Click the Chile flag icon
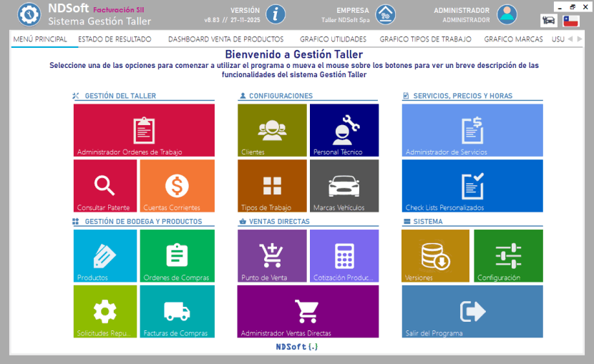 click(x=570, y=21)
